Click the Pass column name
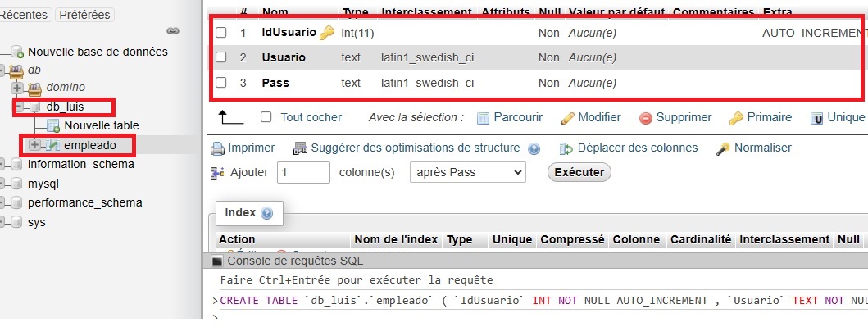 pyautogui.click(x=275, y=83)
